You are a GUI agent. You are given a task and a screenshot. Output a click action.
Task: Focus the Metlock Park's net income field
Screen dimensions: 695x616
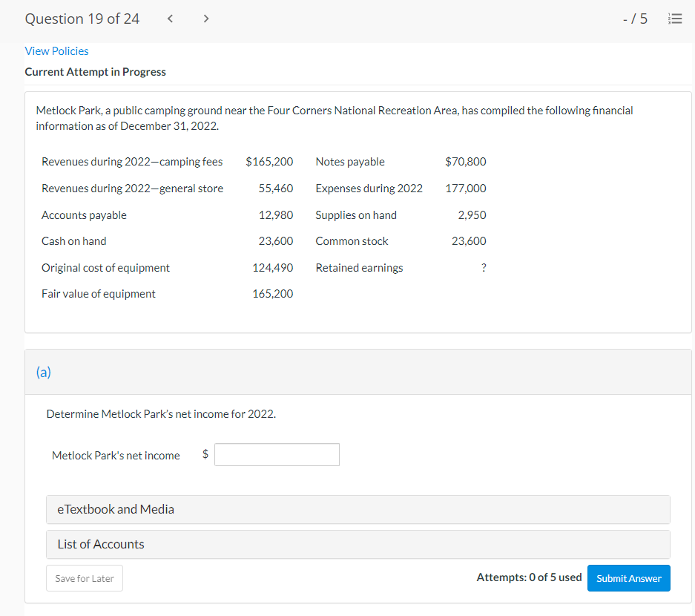tap(277, 455)
